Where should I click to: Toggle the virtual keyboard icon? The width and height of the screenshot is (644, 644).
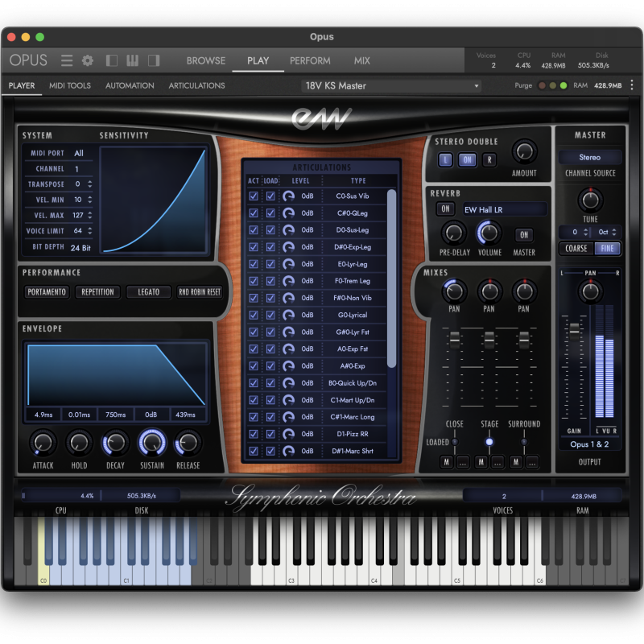(x=132, y=61)
